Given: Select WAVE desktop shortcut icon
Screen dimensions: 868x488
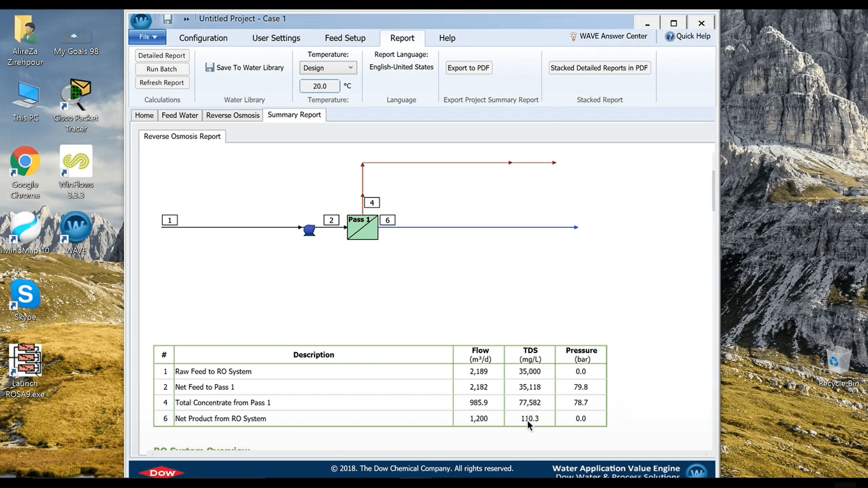Looking at the screenshot, I should pos(76,234).
